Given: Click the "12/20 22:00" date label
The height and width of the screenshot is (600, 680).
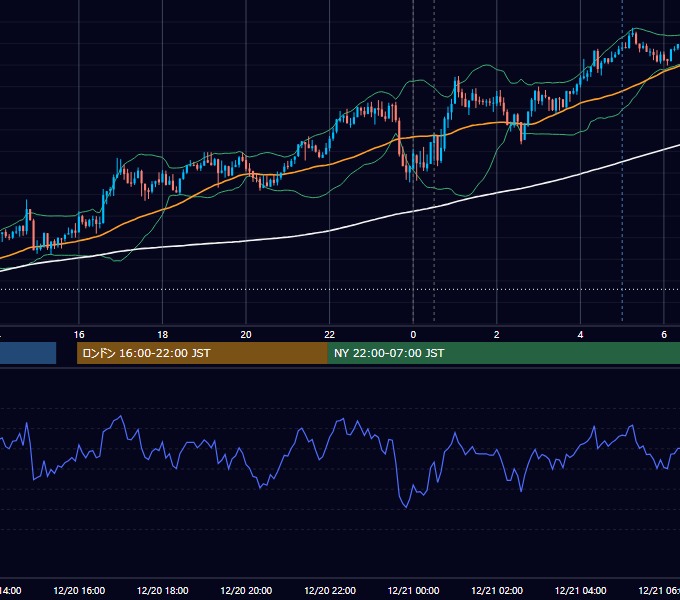Looking at the screenshot, I should pos(330,590).
